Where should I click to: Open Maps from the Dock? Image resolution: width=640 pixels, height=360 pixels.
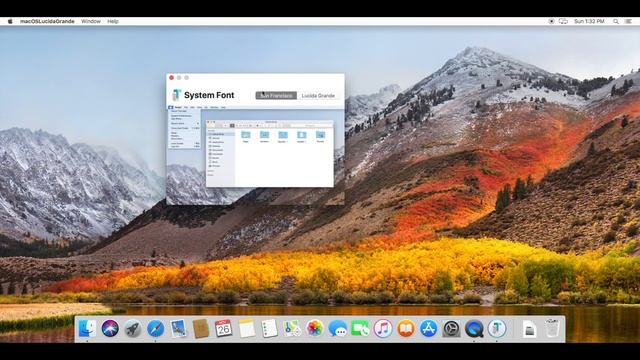(x=292, y=328)
